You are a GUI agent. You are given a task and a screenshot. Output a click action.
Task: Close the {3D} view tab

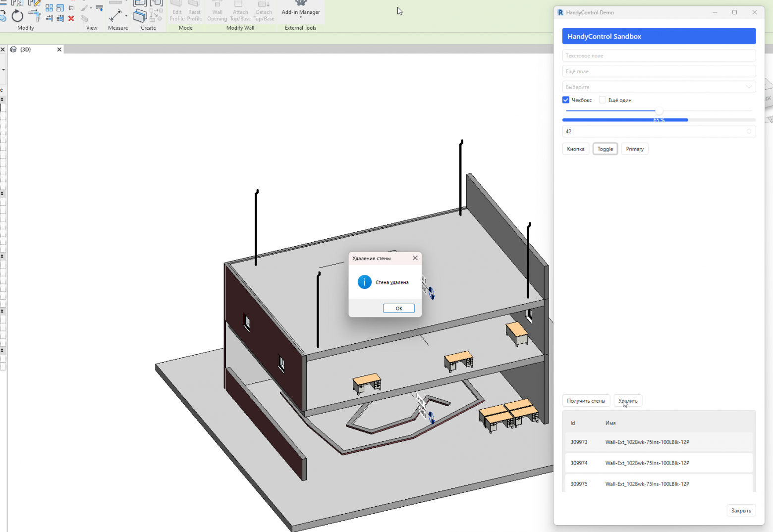pyautogui.click(x=59, y=49)
